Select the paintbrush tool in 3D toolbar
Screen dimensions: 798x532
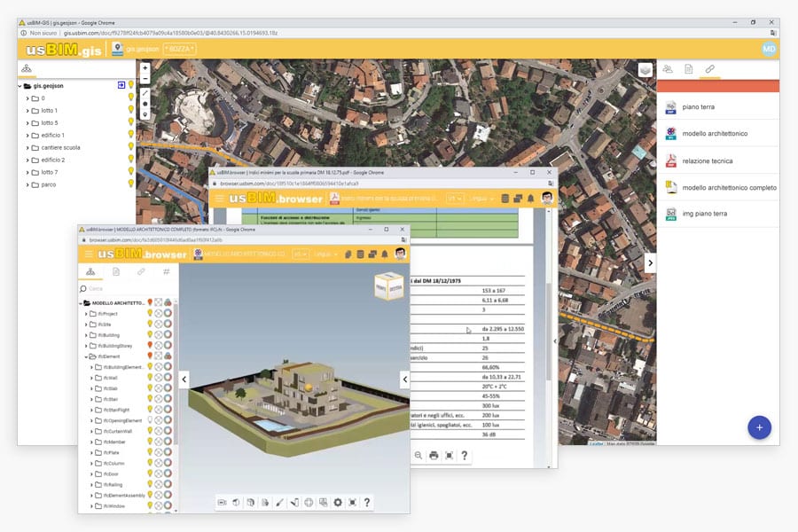(279, 503)
